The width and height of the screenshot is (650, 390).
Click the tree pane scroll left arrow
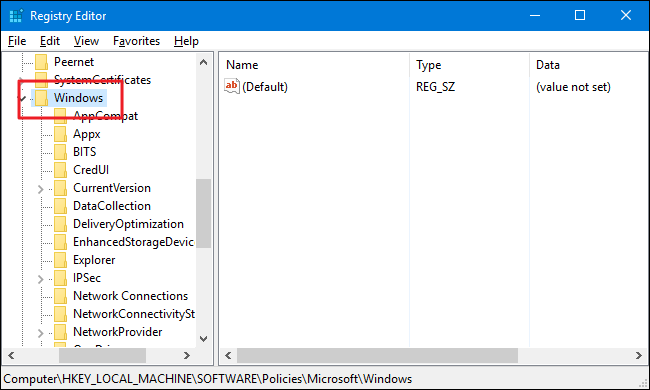[11, 355]
